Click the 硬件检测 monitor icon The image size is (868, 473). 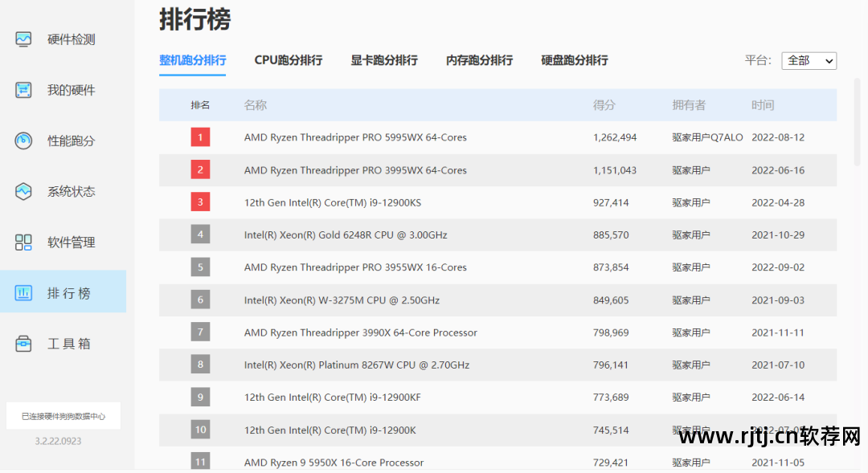(23, 39)
